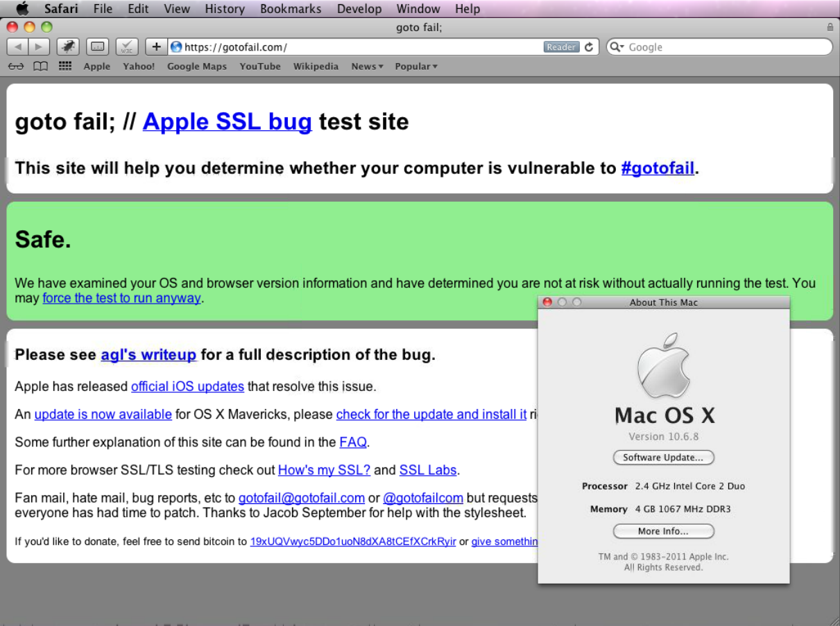Viewport: 840px width, 626px height.
Task: Open the History menu
Action: point(225,9)
